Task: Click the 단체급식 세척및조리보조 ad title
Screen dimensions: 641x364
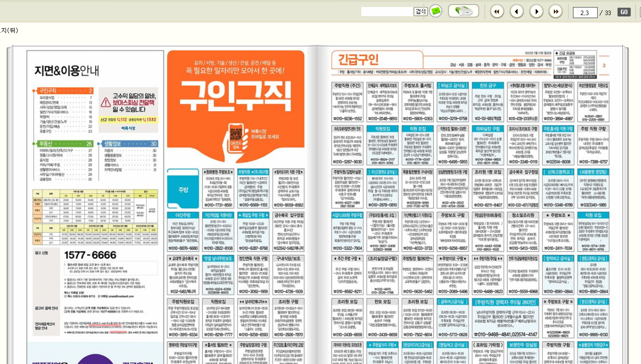Action: (x=382, y=86)
